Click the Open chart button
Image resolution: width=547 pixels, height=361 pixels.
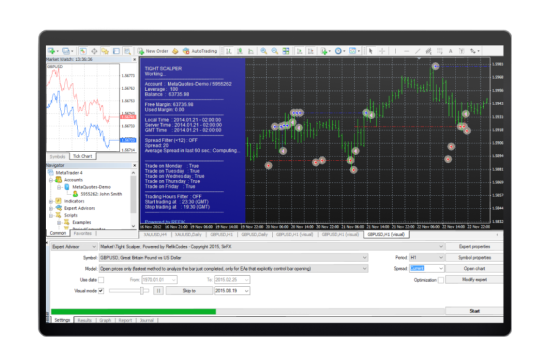click(474, 269)
